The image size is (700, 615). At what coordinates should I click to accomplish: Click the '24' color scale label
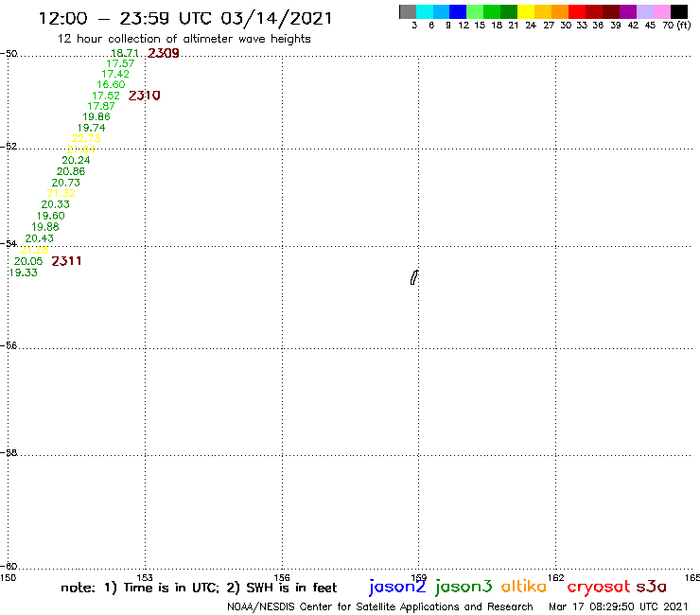pos(531,26)
